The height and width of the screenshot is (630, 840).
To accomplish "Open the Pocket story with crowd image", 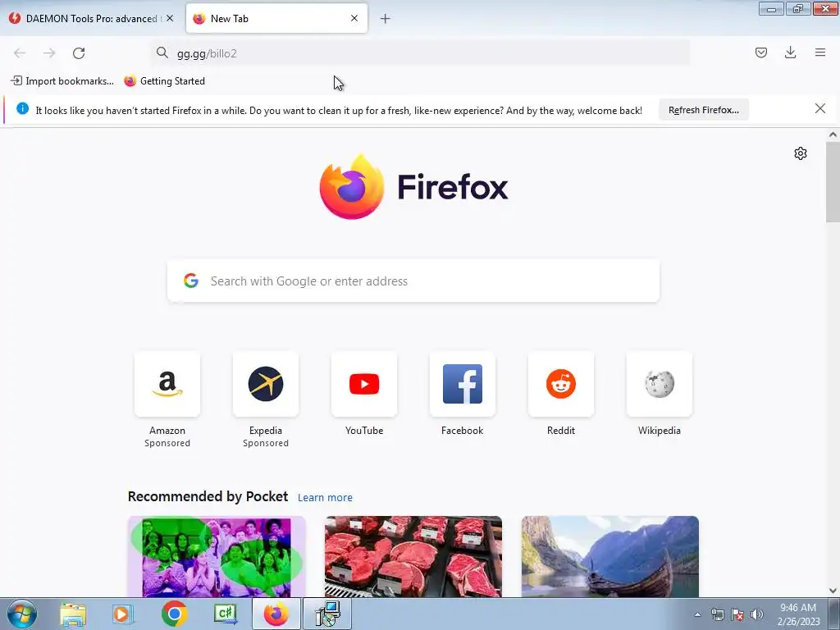I will (x=217, y=557).
